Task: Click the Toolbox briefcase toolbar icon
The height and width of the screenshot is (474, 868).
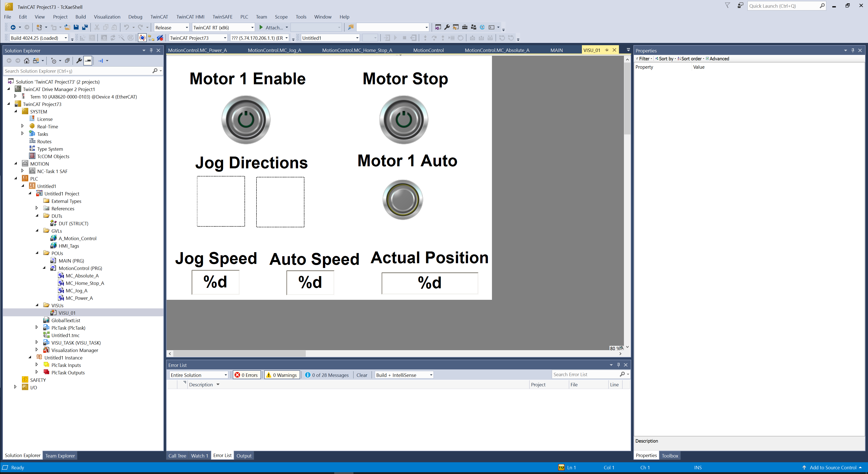Action: coord(465,27)
